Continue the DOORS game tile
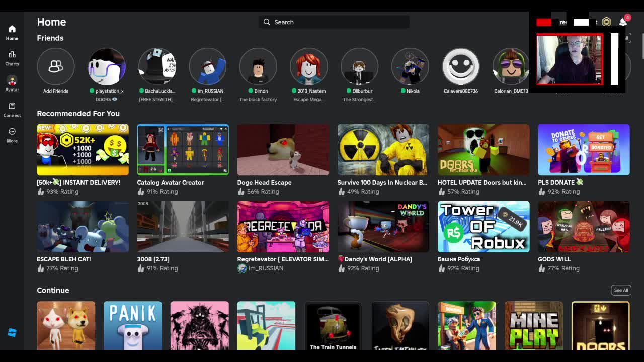 pyautogui.click(x=601, y=326)
